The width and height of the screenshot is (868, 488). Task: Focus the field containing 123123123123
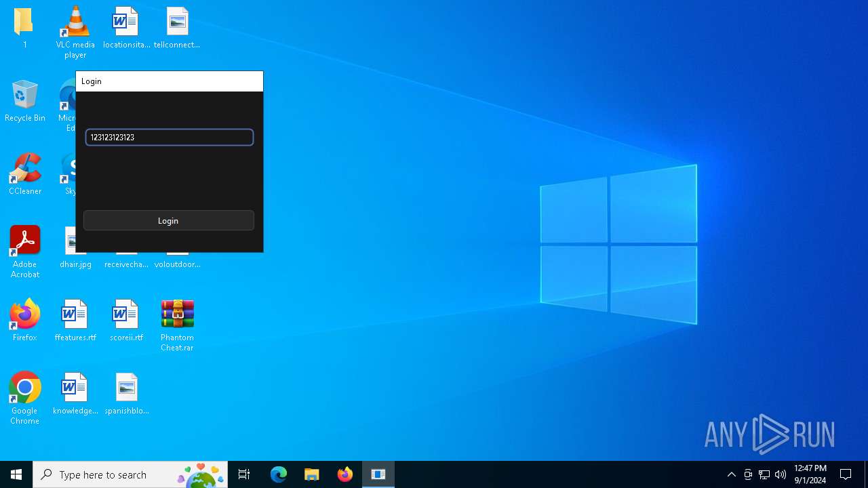coord(170,137)
